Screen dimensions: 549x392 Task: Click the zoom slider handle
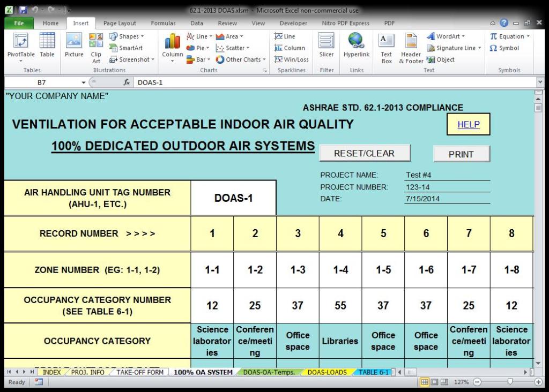509,382
